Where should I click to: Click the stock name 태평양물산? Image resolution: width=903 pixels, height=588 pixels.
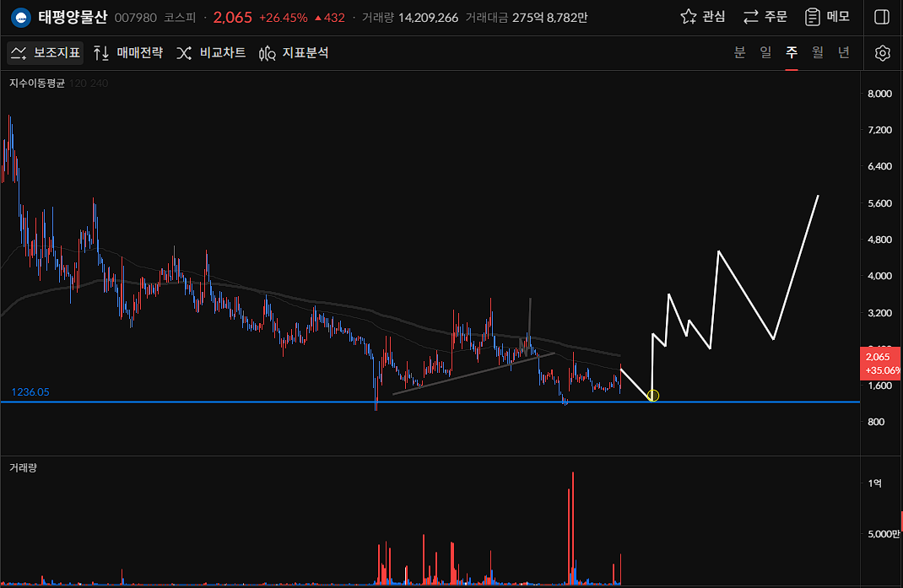click(x=73, y=17)
